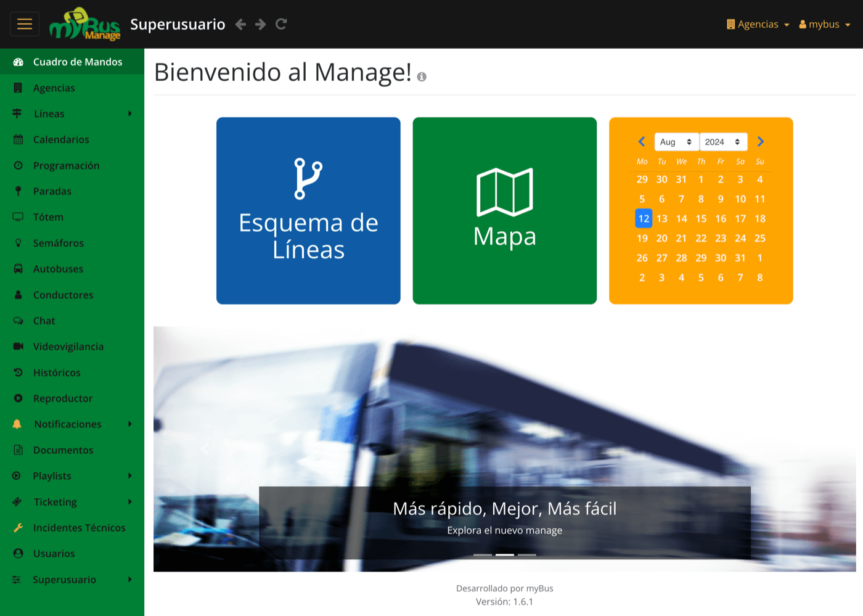Open Chat via the speech bubble icon

(18, 321)
